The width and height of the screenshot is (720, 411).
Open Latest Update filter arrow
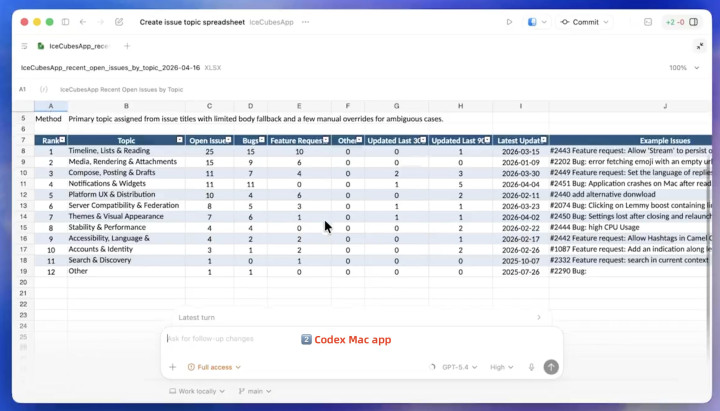coord(544,140)
